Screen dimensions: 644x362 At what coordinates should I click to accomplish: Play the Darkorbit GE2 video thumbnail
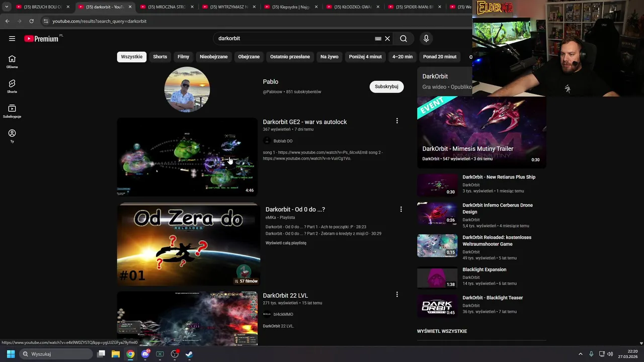click(x=187, y=157)
